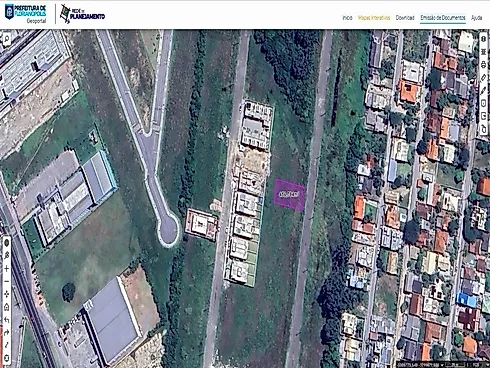This screenshot has height=368, width=490.
Task: Click the locate position icon below the globe
Action: [x=6, y=256]
